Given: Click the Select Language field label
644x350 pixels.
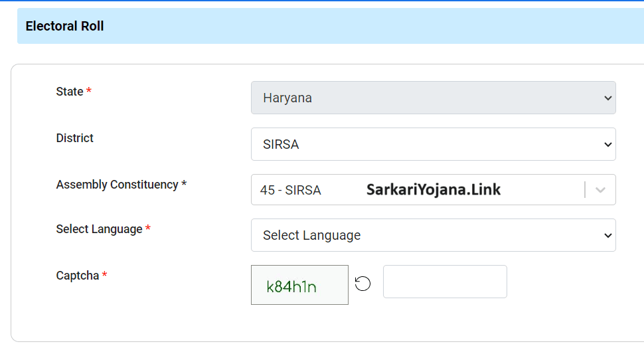Looking at the screenshot, I should coord(100,229).
